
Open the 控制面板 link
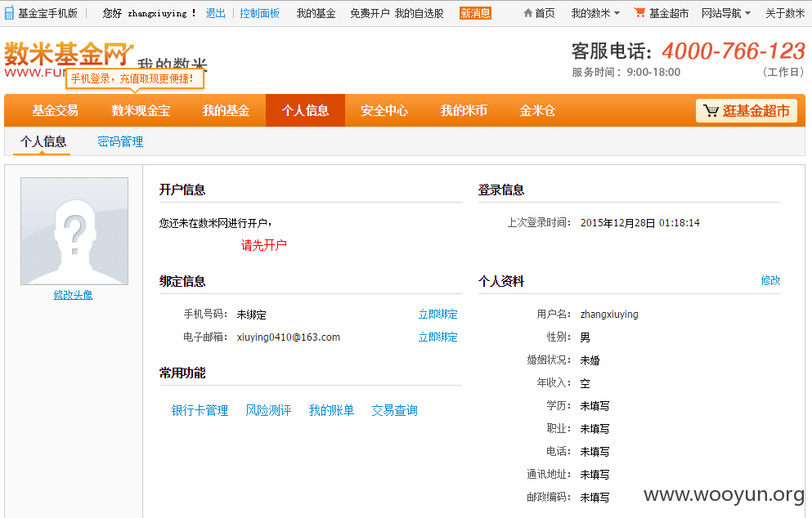[259, 13]
